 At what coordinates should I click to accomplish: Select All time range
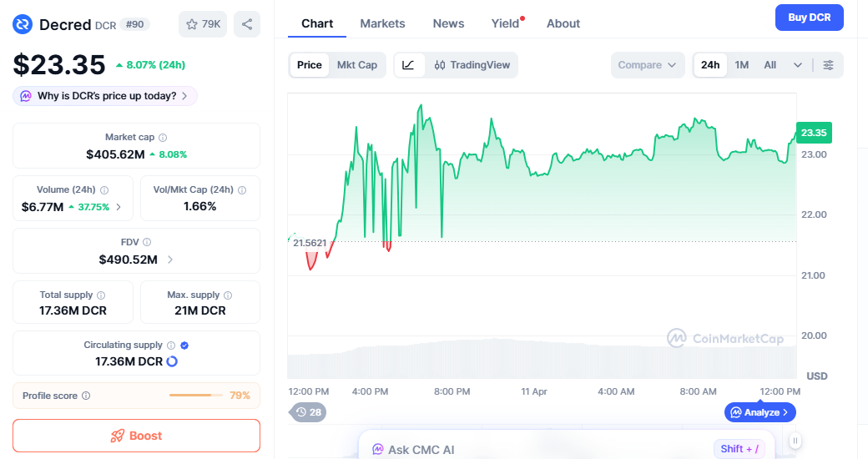coord(770,65)
